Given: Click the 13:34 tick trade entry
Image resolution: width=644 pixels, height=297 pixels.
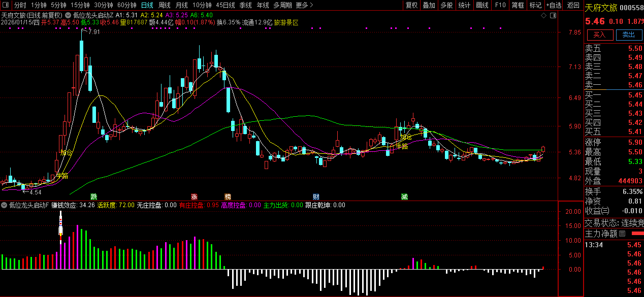Looking at the screenshot, I should (x=614, y=245).
